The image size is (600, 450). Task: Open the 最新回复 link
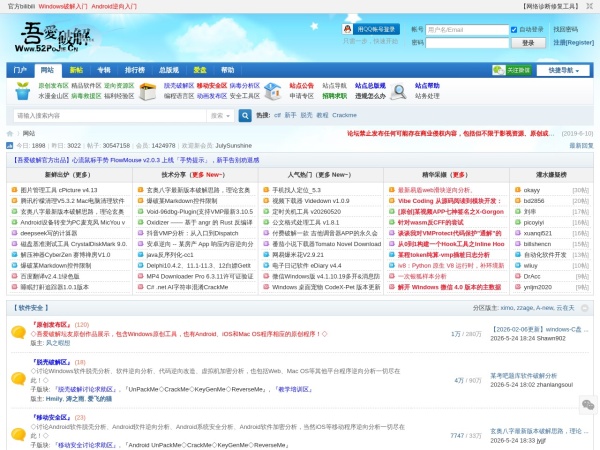click(582, 146)
